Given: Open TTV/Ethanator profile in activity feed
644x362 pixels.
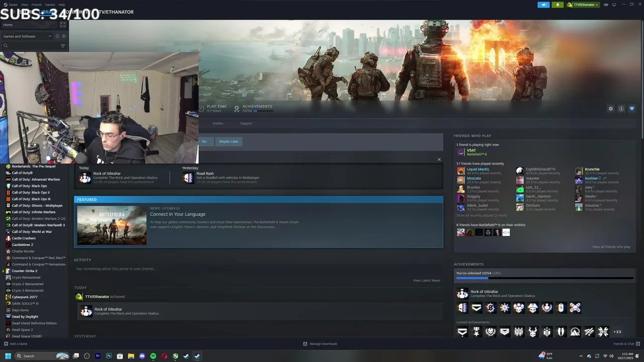Looking at the screenshot, I should 97,297.
